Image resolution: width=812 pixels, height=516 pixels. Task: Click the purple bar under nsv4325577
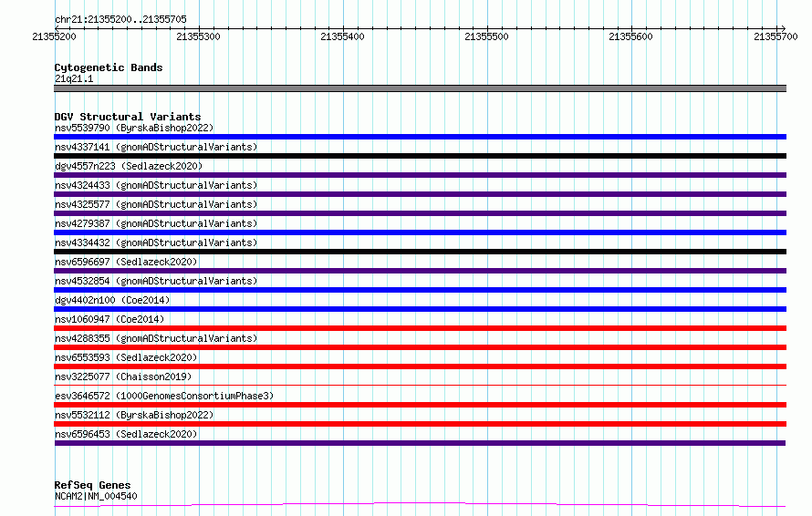pyautogui.click(x=420, y=213)
